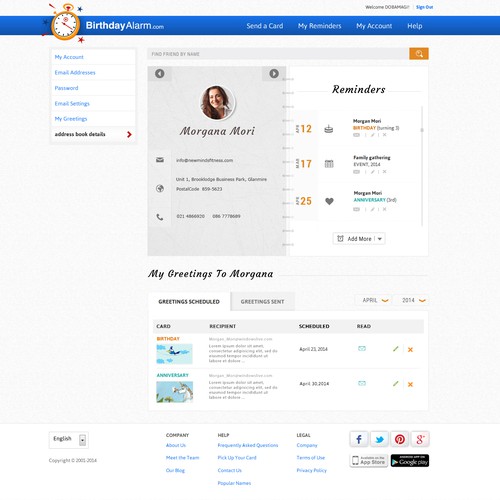The height and width of the screenshot is (500, 500).
Task: Switch to Greetings Scheduled tab
Action: tap(189, 301)
